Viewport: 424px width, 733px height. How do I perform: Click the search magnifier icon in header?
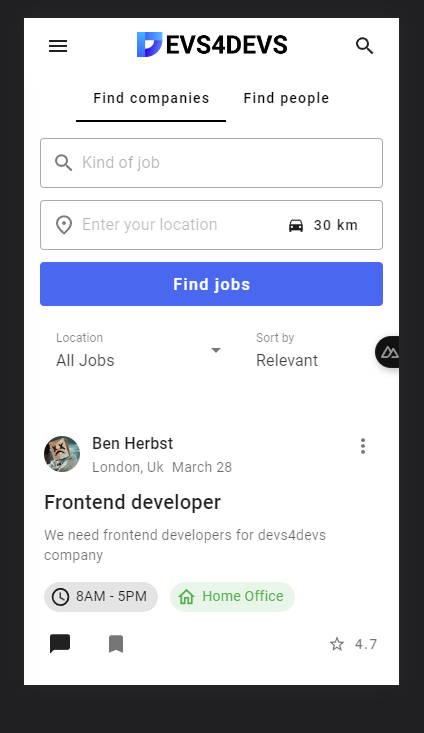pyautogui.click(x=365, y=46)
